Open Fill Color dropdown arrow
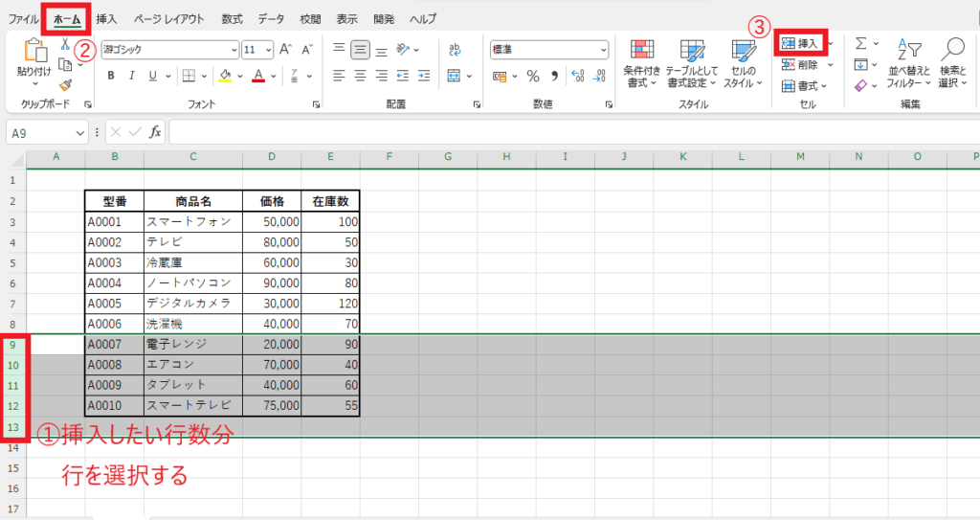 click(x=240, y=77)
